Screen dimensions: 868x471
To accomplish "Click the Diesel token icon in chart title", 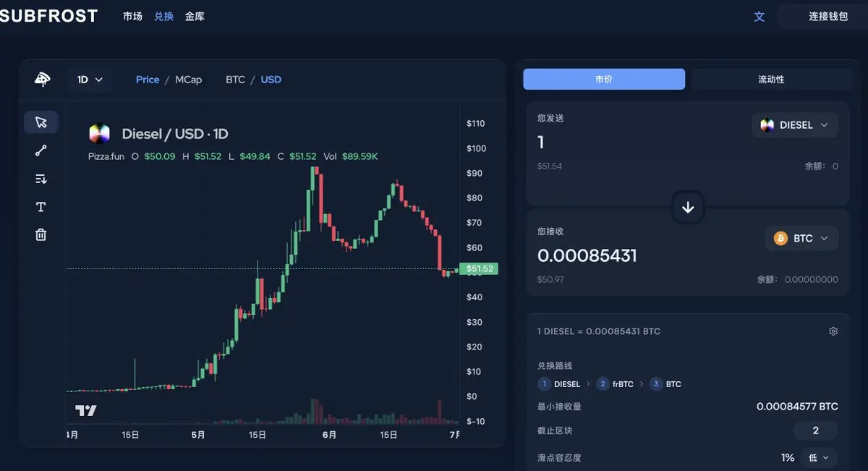I will (x=99, y=134).
